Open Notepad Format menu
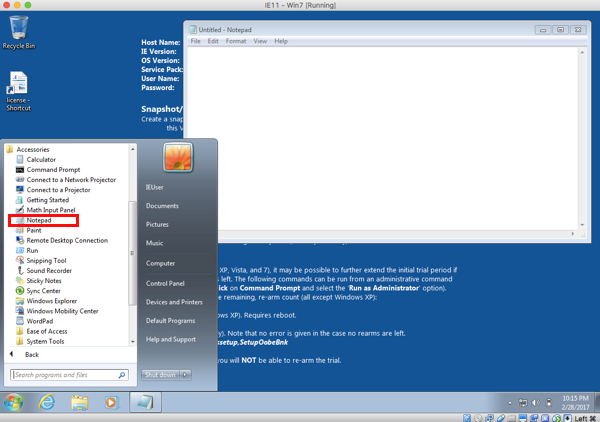 [x=236, y=41]
